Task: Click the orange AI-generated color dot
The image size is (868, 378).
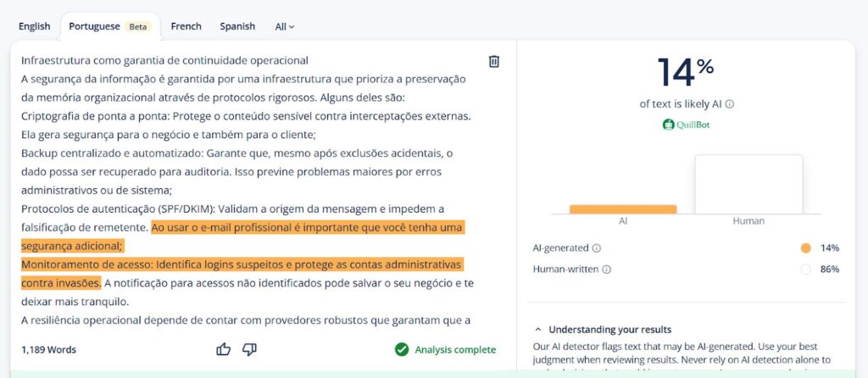Action: click(805, 248)
